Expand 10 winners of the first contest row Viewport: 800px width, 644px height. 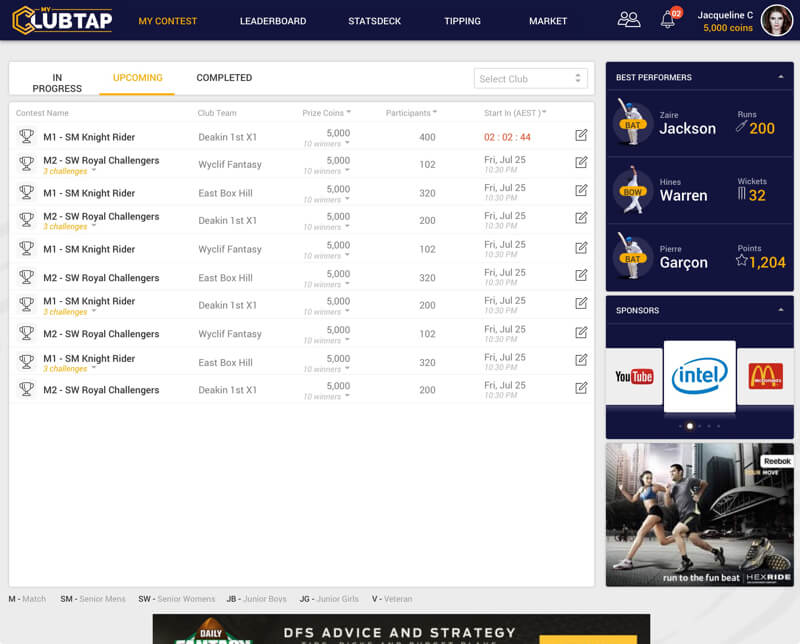click(x=327, y=144)
